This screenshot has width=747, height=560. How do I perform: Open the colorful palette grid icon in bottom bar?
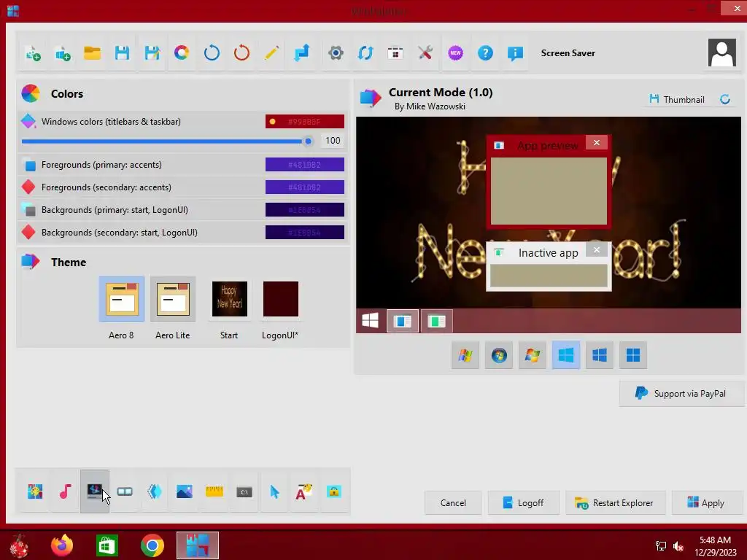pos(35,491)
